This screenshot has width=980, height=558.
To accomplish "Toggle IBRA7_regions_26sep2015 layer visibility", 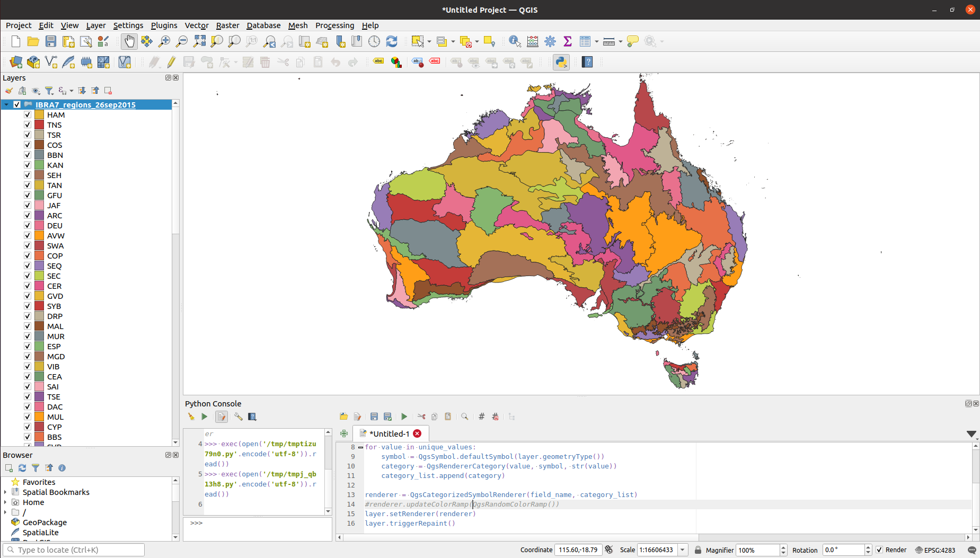I will pos(17,104).
